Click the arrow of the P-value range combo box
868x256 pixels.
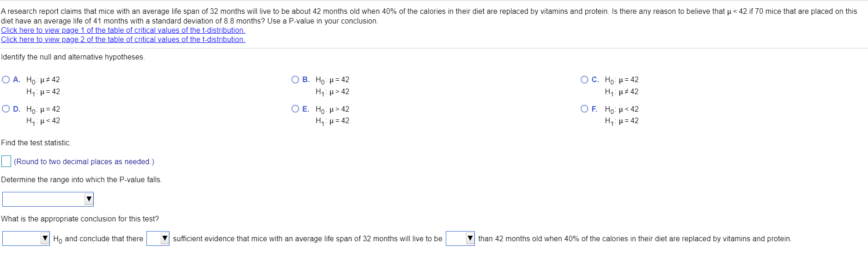[89, 199]
